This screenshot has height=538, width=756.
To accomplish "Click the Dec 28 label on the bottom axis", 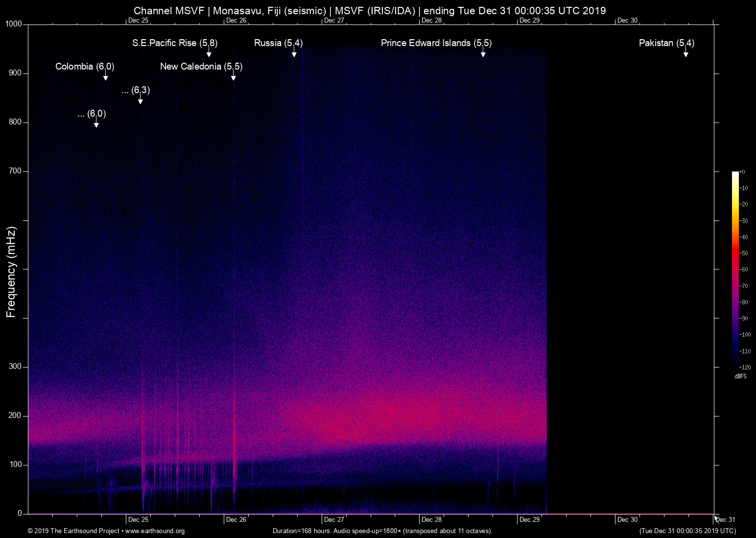I will pyautogui.click(x=431, y=520).
